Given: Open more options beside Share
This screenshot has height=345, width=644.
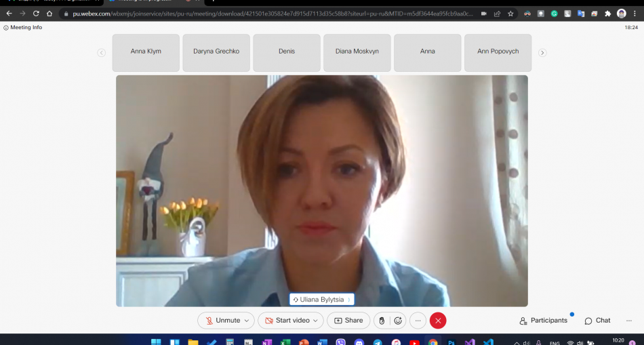Looking at the screenshot, I should [x=418, y=321].
